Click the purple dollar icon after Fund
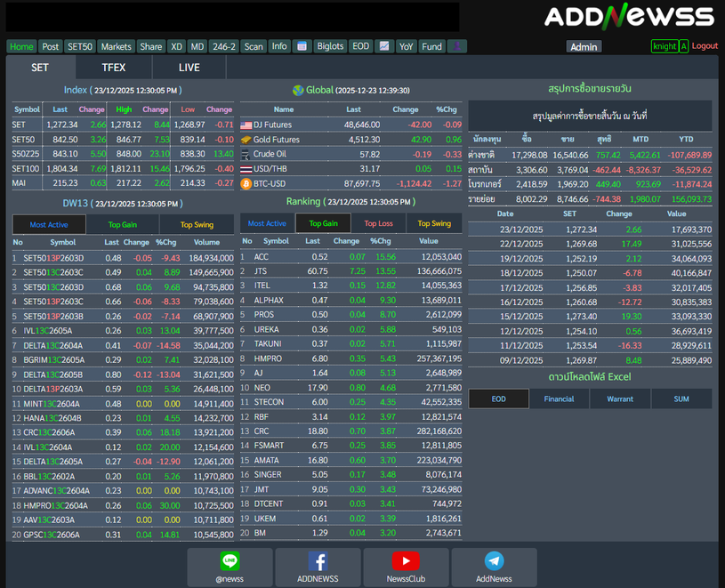This screenshot has width=725, height=588. click(456, 46)
